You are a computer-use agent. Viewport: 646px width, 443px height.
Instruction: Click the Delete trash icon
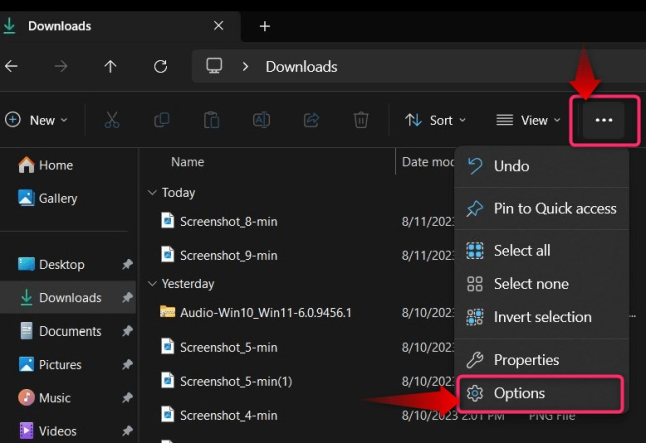[x=361, y=120]
